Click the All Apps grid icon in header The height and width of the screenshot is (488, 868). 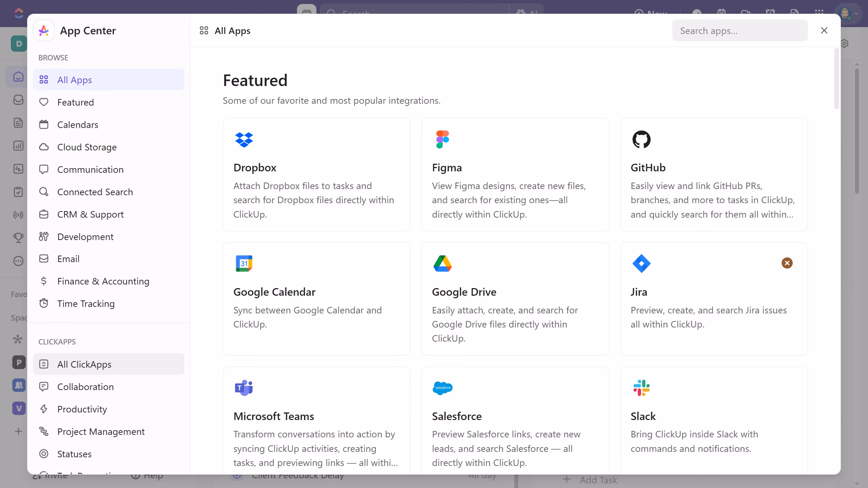click(x=204, y=31)
